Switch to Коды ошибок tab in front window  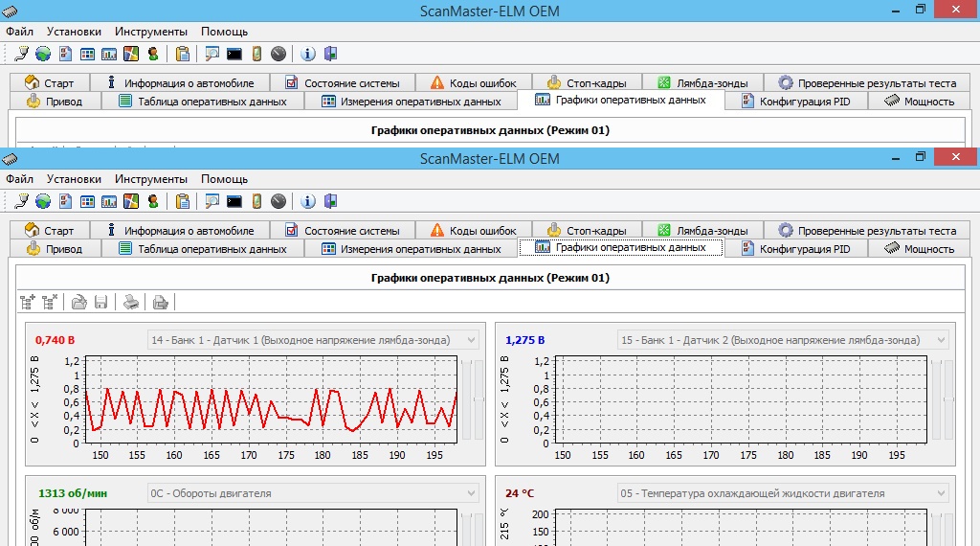tap(474, 230)
